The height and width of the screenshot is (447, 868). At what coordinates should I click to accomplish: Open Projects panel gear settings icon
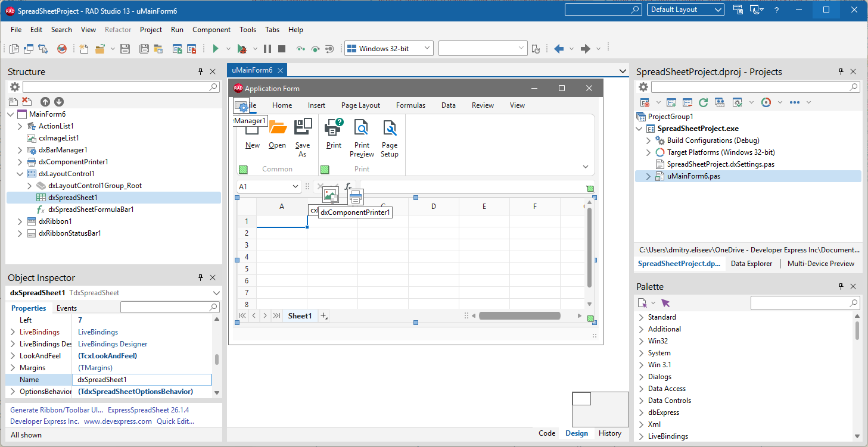click(x=643, y=87)
